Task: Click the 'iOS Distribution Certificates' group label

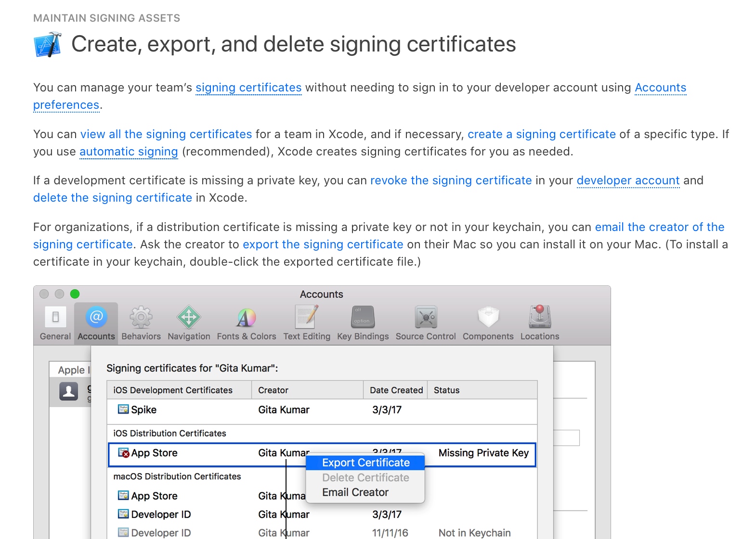Action: pyautogui.click(x=169, y=433)
